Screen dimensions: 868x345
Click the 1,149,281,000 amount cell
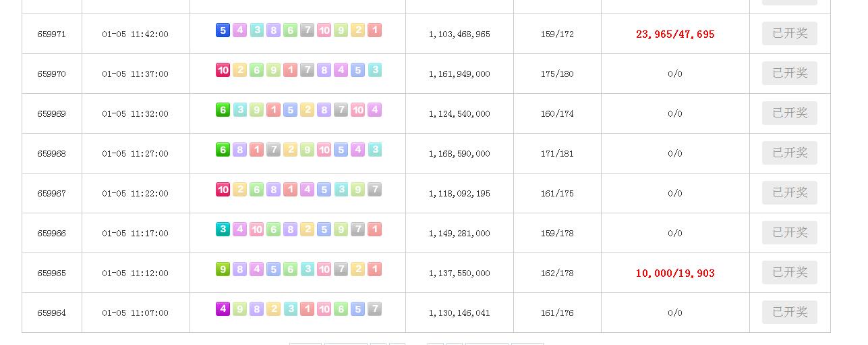(459, 234)
